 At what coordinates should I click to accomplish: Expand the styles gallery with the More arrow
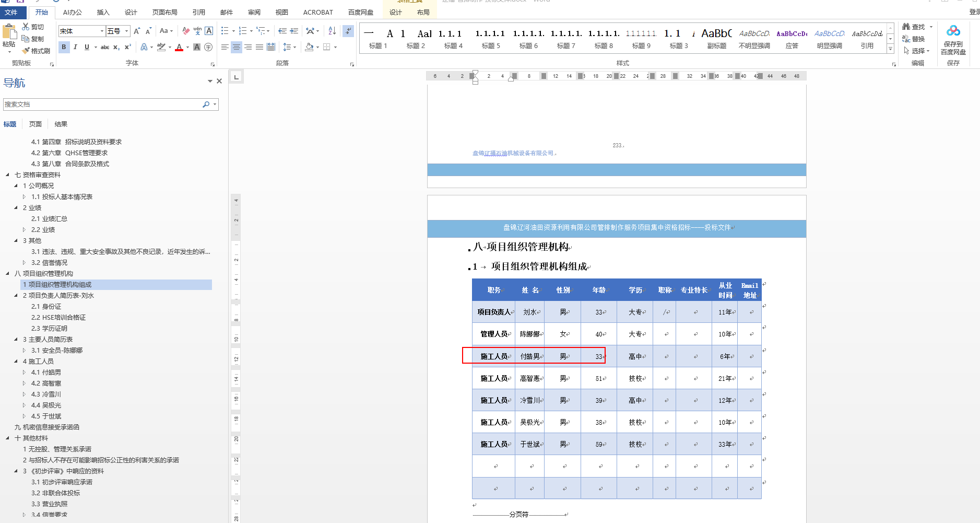click(x=890, y=49)
